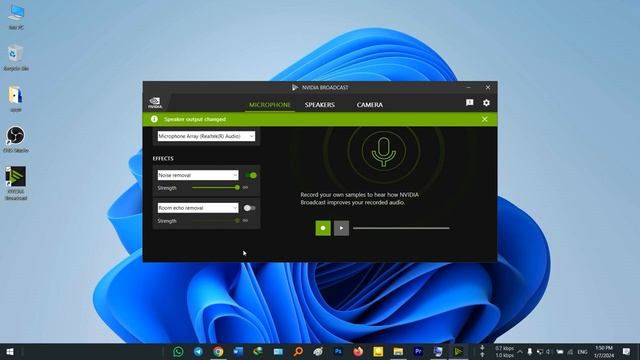
Task: Open the taskbar clock showing 1:50 PM
Action: pyautogui.click(x=604, y=352)
